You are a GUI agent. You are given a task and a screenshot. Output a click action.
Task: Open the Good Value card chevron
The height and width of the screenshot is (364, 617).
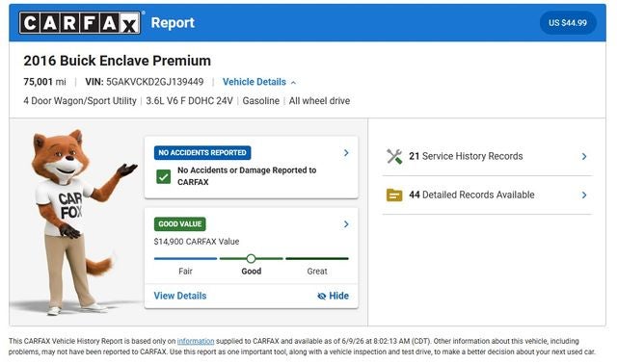[346, 224]
